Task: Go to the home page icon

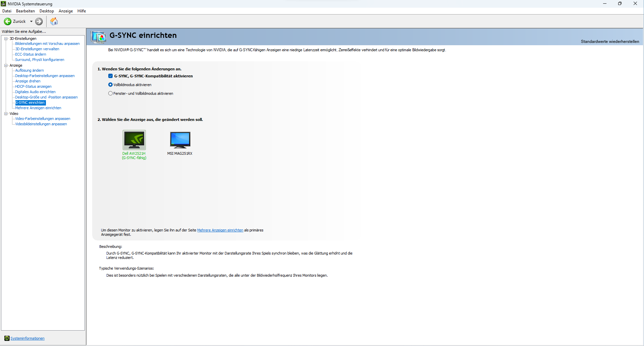Action: [54, 21]
